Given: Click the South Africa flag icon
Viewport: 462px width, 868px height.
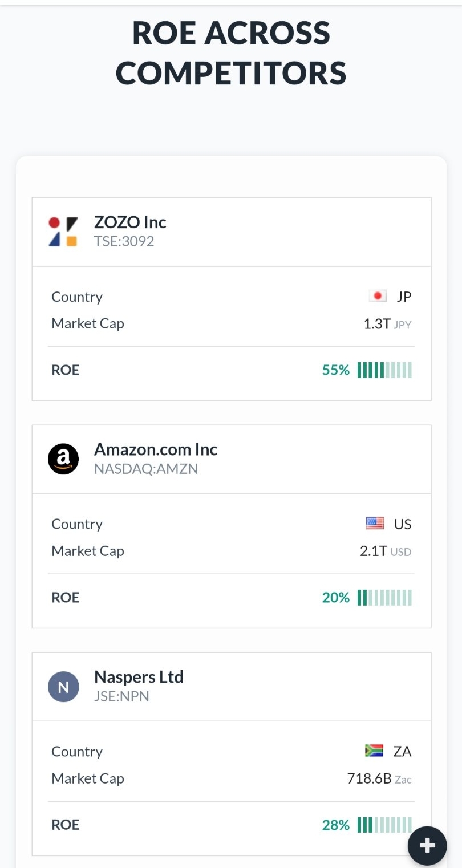Looking at the screenshot, I should pyautogui.click(x=374, y=751).
